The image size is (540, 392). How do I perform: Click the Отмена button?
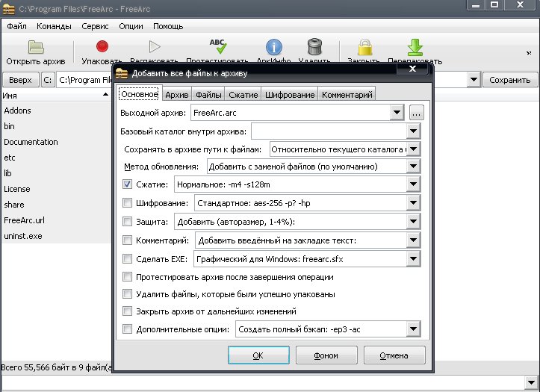394,355
